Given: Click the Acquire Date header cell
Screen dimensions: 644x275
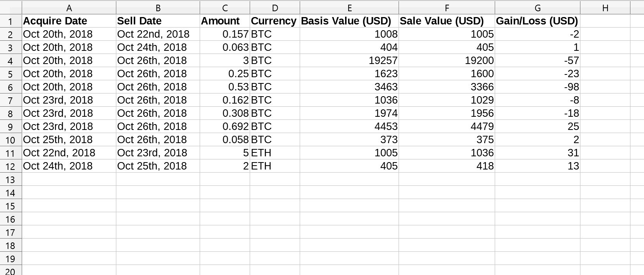Looking at the screenshot, I should 69,21.
